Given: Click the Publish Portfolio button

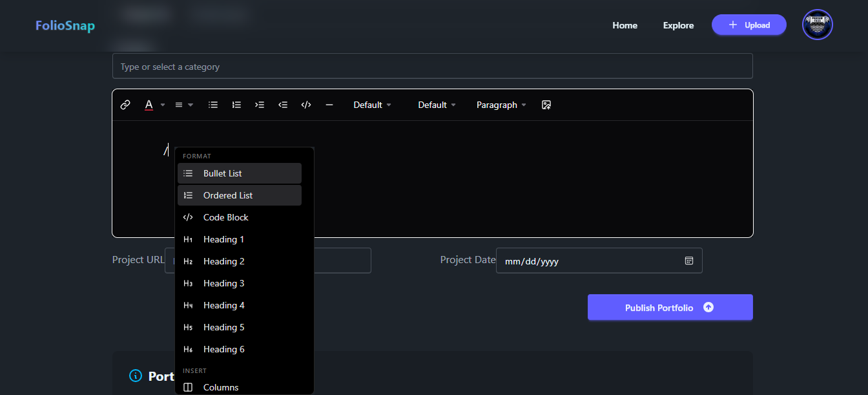Looking at the screenshot, I should pyautogui.click(x=670, y=308).
